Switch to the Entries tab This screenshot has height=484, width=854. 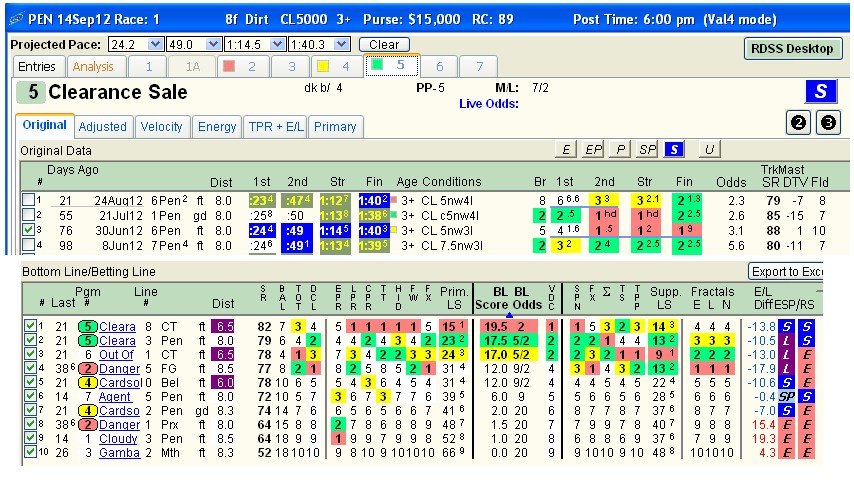click(x=37, y=66)
